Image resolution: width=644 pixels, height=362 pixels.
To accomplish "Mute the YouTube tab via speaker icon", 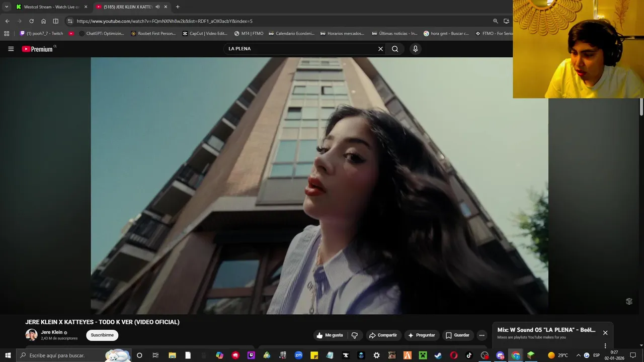I will [x=157, y=7].
